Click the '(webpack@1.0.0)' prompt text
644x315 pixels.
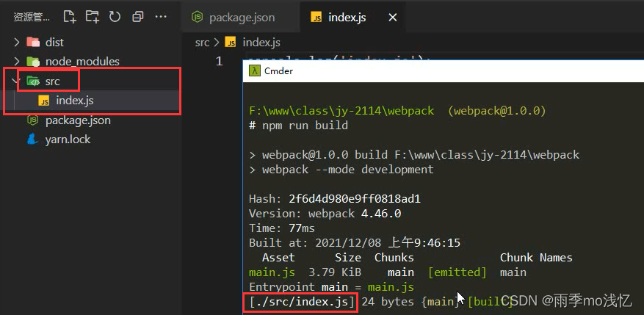pyautogui.click(x=497, y=111)
